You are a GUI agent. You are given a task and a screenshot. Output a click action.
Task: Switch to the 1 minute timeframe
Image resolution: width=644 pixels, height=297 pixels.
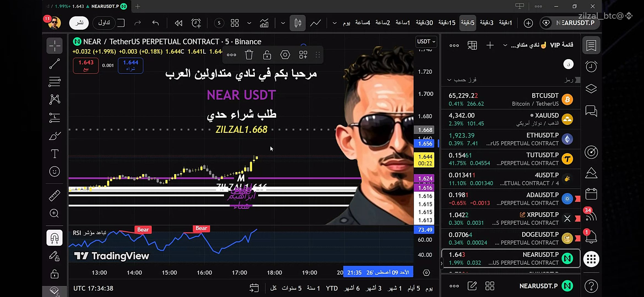(x=506, y=23)
